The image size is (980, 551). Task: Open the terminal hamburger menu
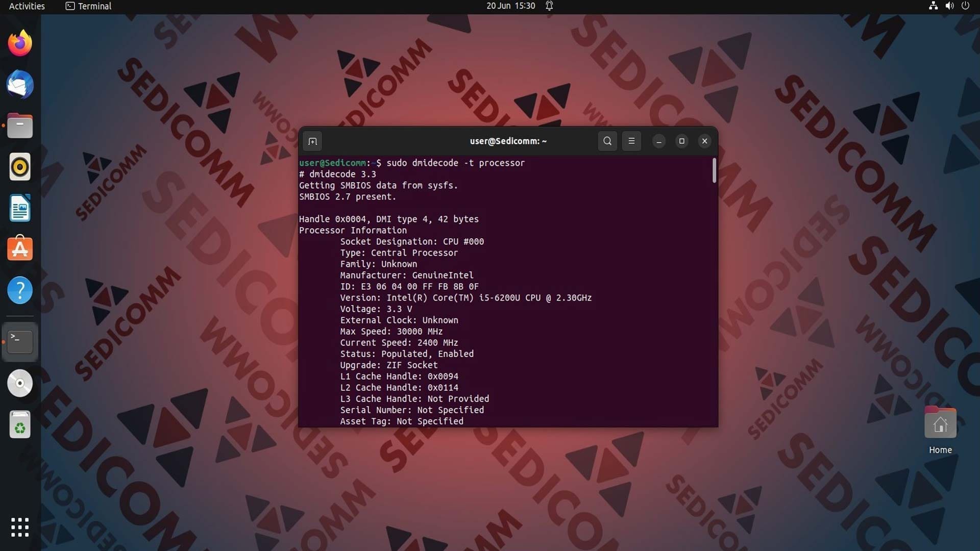tap(631, 141)
